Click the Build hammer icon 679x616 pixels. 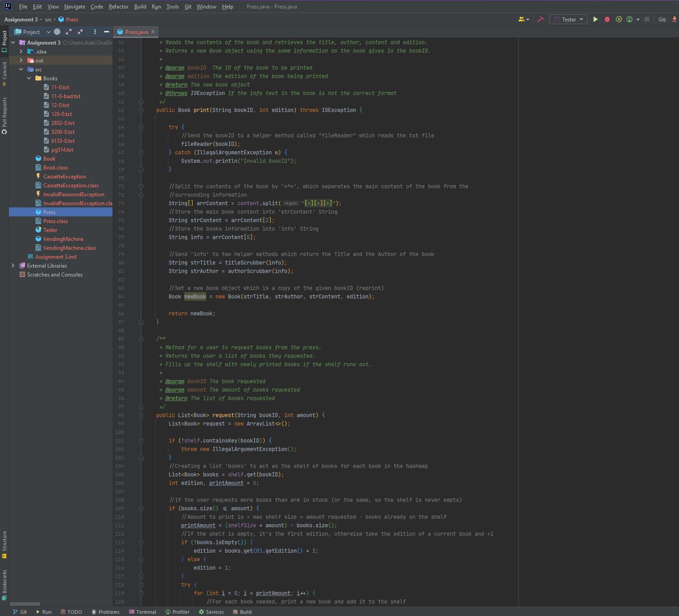click(540, 19)
